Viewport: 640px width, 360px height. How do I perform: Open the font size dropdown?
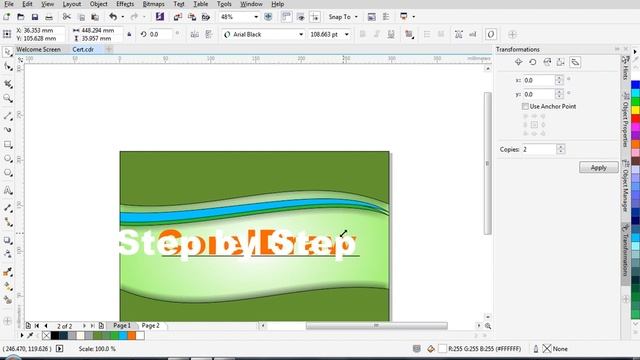(347, 34)
